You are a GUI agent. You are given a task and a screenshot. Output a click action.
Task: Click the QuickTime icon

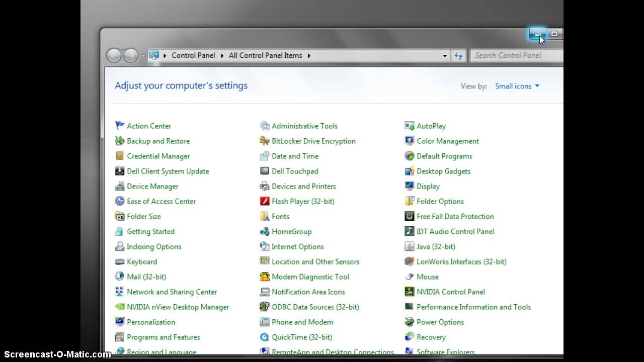click(x=264, y=337)
